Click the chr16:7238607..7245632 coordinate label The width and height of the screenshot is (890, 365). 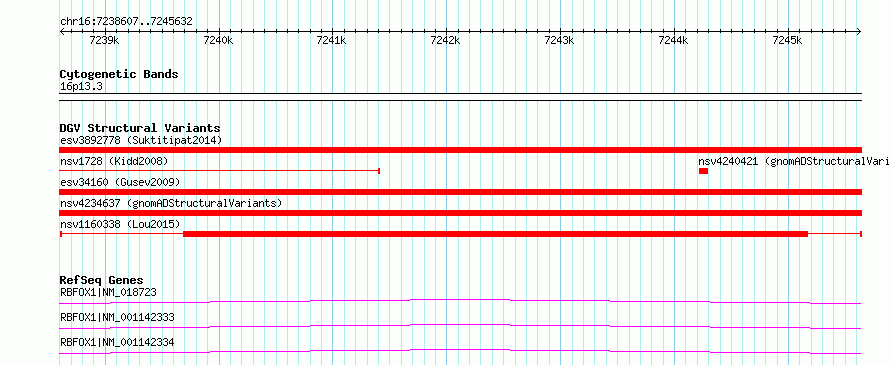point(126,22)
